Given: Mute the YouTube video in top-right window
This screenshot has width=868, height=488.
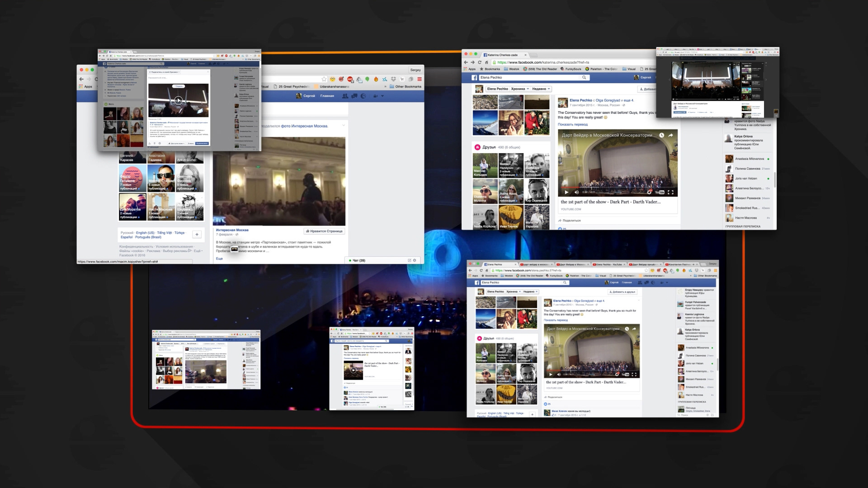Looking at the screenshot, I should pyautogui.click(x=576, y=192).
